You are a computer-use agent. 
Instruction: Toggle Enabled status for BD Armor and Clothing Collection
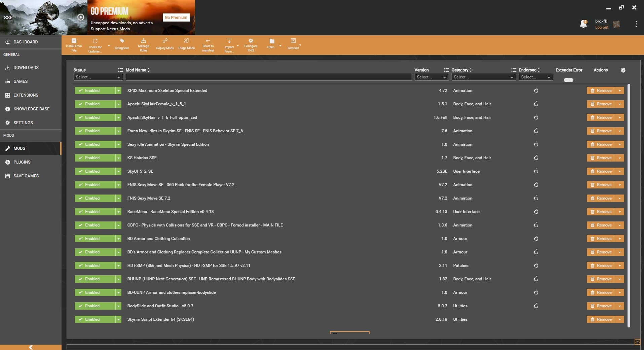point(95,239)
